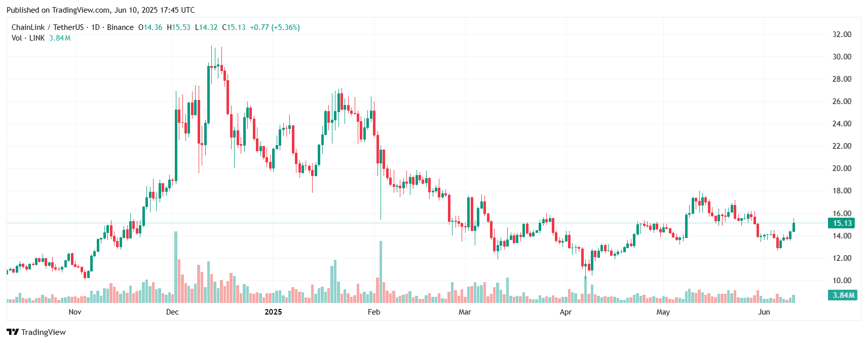Click the closing price C15.13 in legend
The image size is (868, 343).
(x=234, y=27)
